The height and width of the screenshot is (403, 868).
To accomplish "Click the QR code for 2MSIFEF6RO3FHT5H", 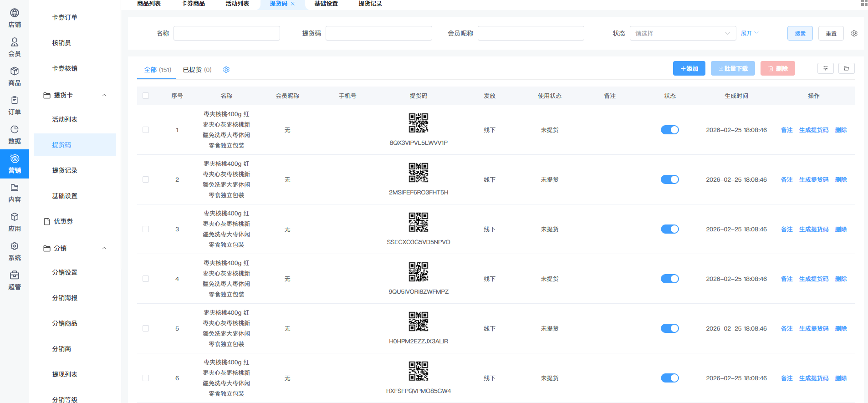I will click(419, 173).
